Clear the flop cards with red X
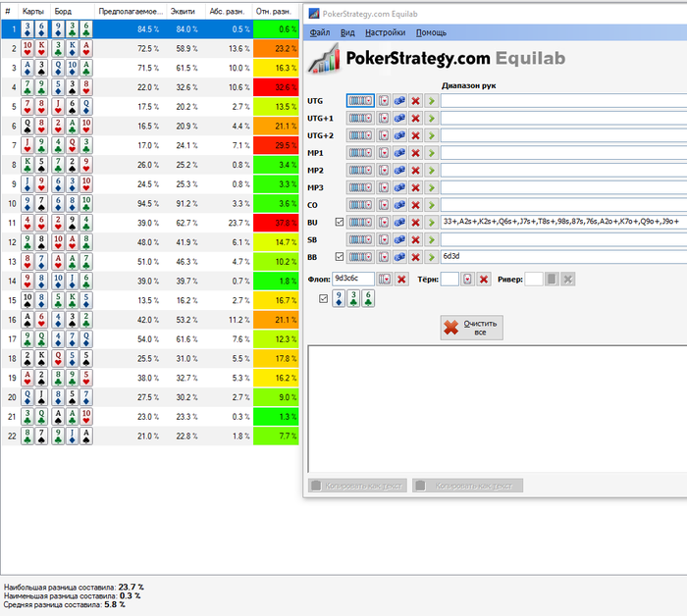Screen dimensions: 687x616 401,279
